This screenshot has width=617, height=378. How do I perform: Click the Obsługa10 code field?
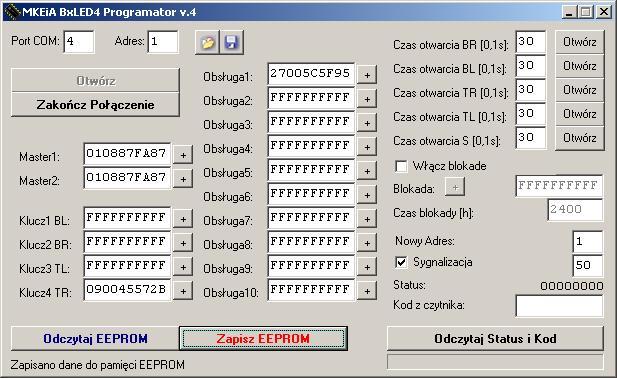[x=311, y=290]
